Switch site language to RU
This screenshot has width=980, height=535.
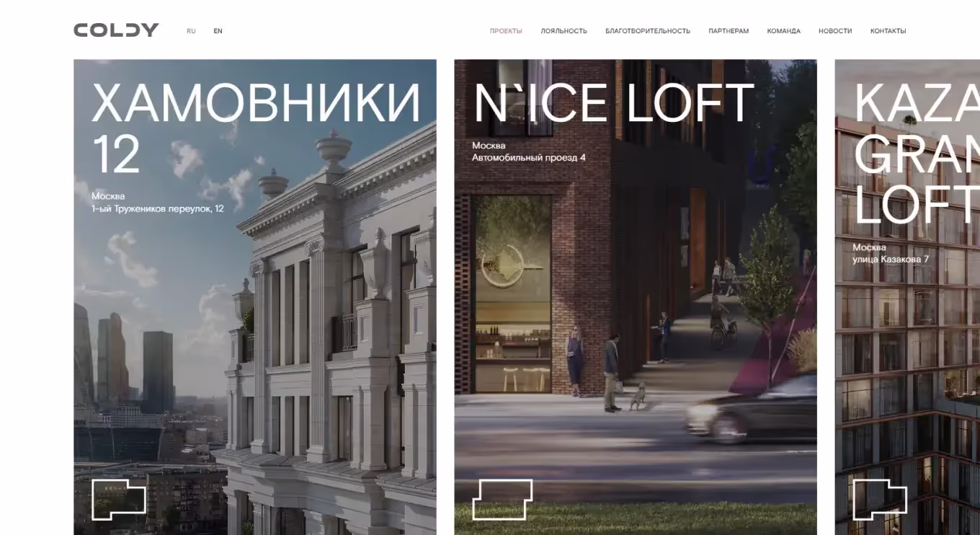[191, 31]
